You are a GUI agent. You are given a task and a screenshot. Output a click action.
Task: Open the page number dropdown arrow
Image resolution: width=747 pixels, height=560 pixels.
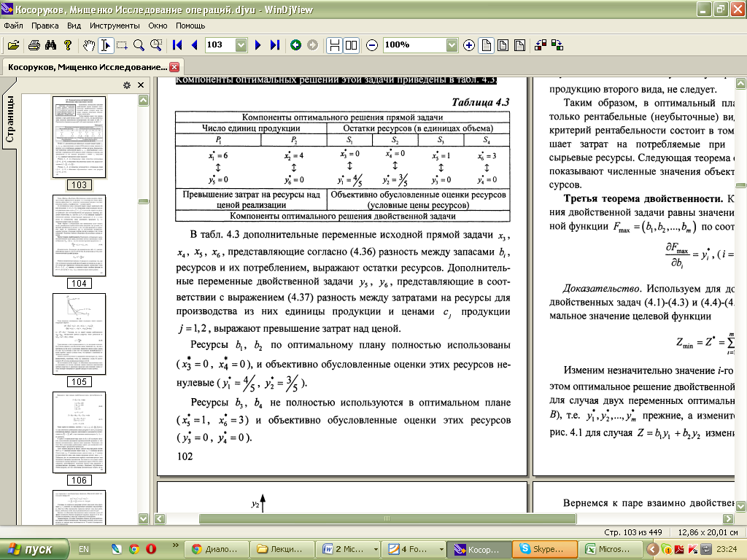(x=241, y=45)
